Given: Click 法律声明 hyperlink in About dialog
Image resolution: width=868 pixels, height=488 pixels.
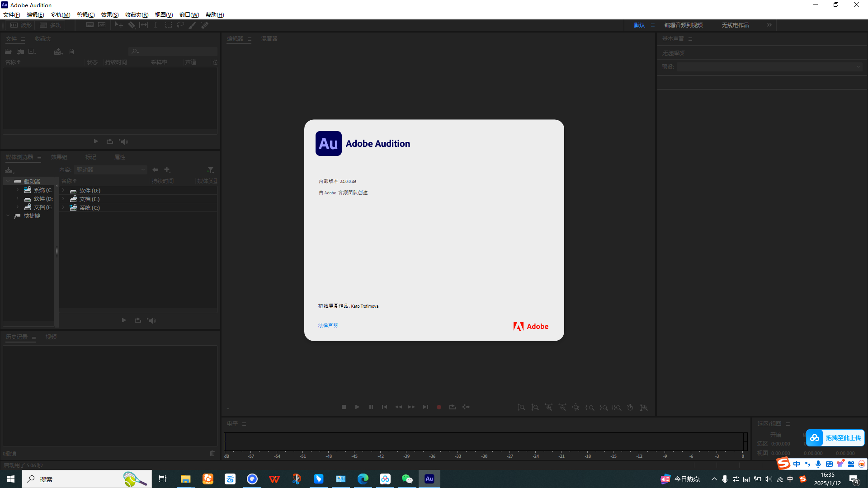Looking at the screenshot, I should point(327,325).
